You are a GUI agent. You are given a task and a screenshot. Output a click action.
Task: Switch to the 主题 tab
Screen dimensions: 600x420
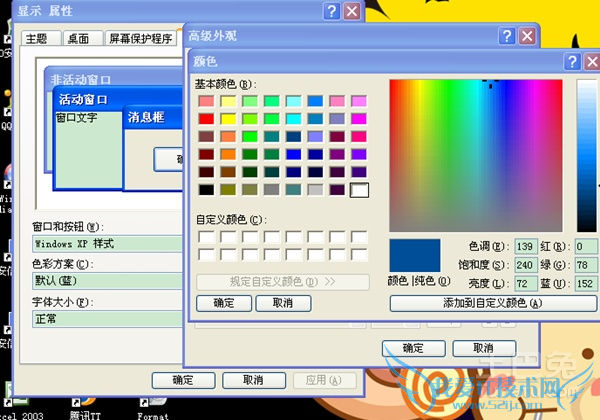point(37,39)
